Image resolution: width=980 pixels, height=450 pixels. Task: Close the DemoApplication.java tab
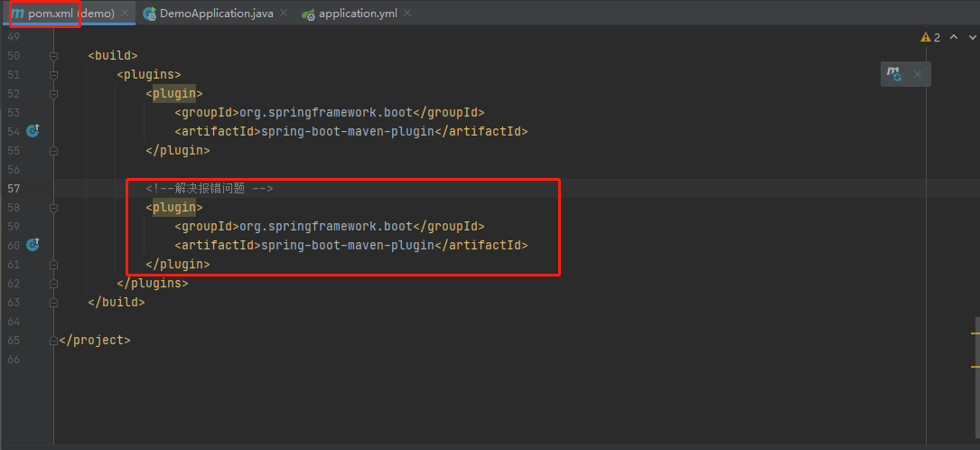[x=284, y=13]
